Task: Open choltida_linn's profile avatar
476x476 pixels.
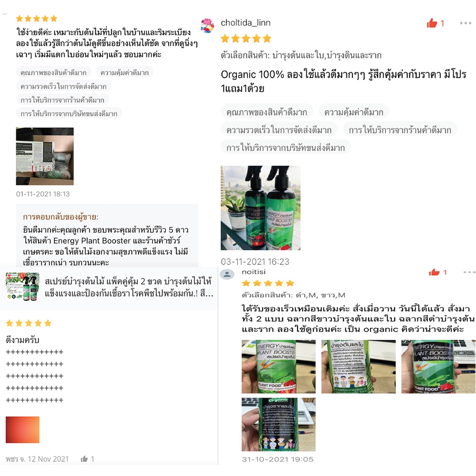Action: (207, 26)
